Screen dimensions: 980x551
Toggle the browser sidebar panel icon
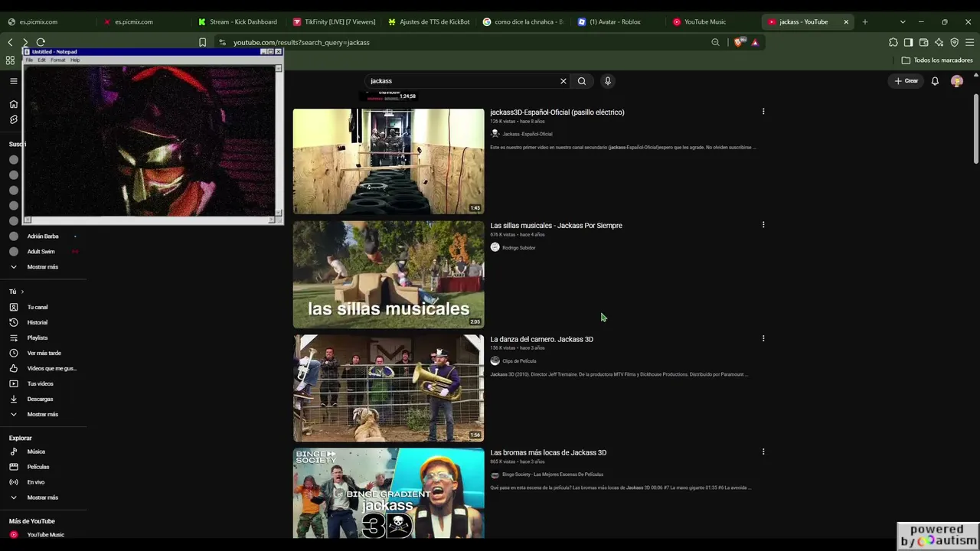tap(908, 42)
